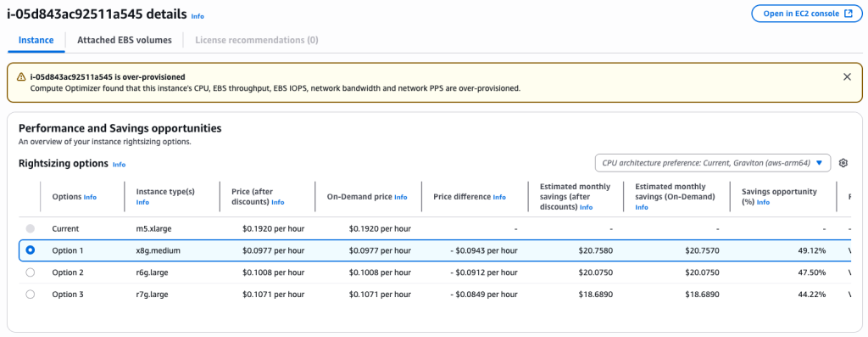The width and height of the screenshot is (868, 337).
Task: Click the Option 2 row label
Action: 68,272
